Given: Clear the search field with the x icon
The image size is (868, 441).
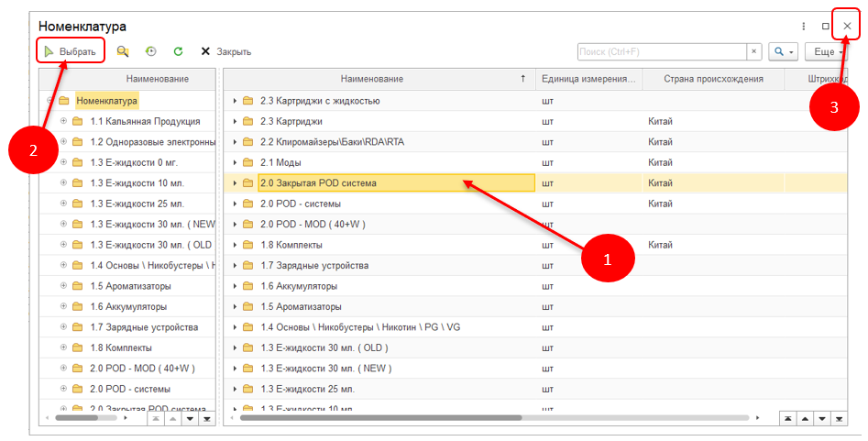Looking at the screenshot, I should point(753,51).
